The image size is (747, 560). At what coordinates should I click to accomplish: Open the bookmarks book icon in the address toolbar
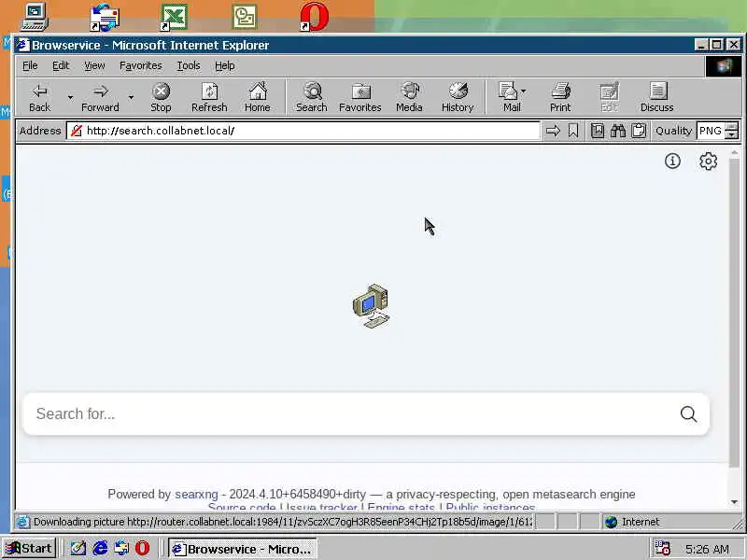click(598, 131)
